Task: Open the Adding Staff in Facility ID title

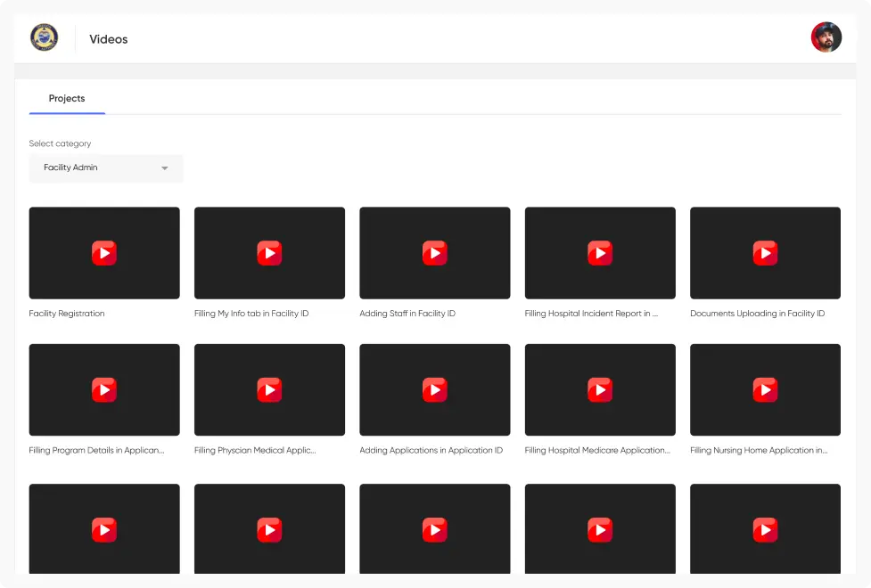Action: [407, 314]
